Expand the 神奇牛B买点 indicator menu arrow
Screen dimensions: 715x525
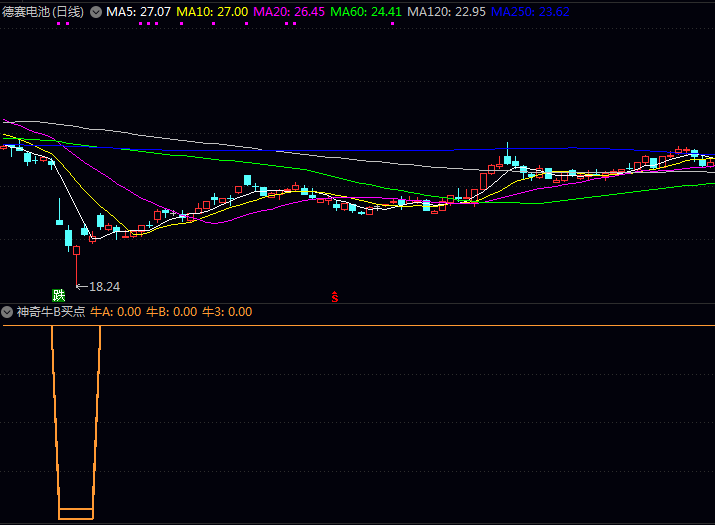coord(7,312)
